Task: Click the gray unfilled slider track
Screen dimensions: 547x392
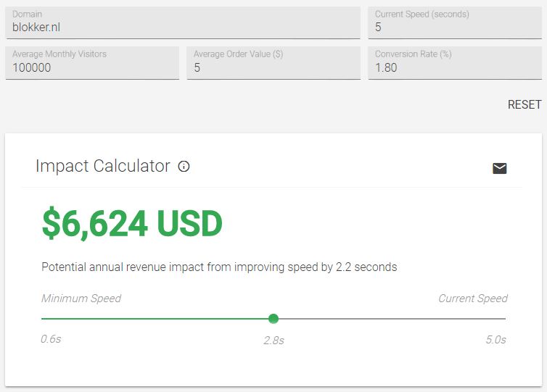Action: [392, 319]
